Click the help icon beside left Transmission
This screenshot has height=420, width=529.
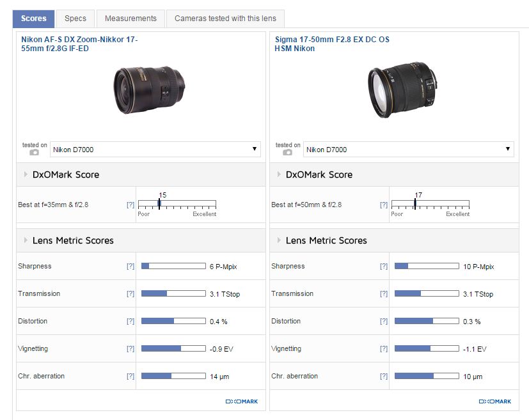tap(130, 294)
